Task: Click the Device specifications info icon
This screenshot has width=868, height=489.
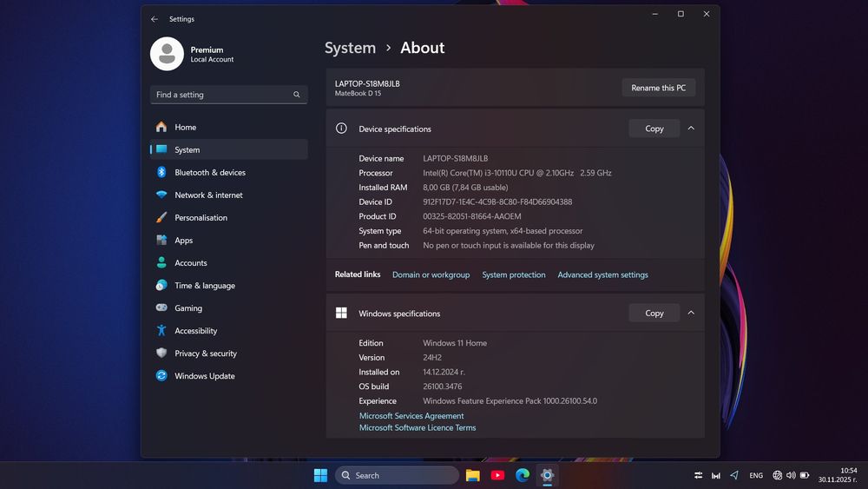Action: [341, 129]
